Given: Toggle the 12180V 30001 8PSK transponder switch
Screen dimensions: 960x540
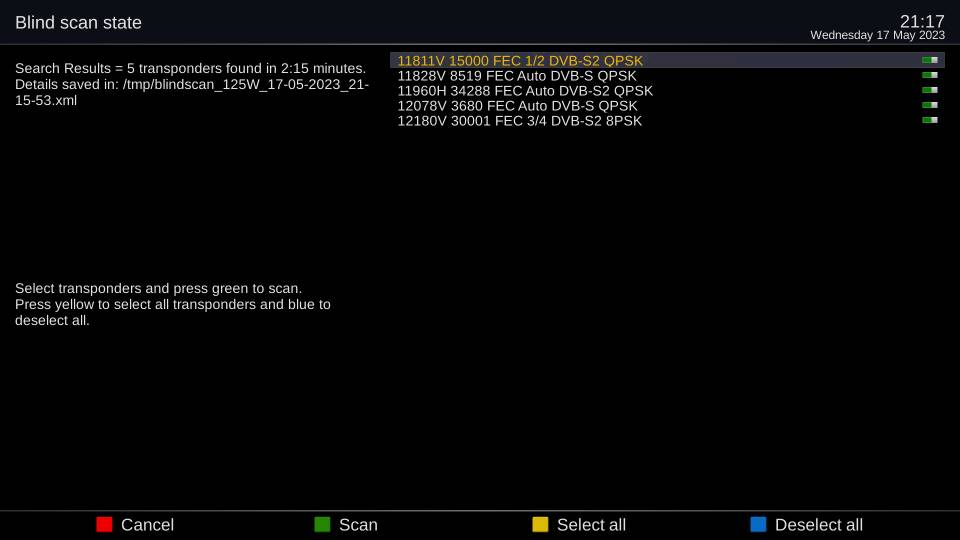Looking at the screenshot, I should pos(929,120).
